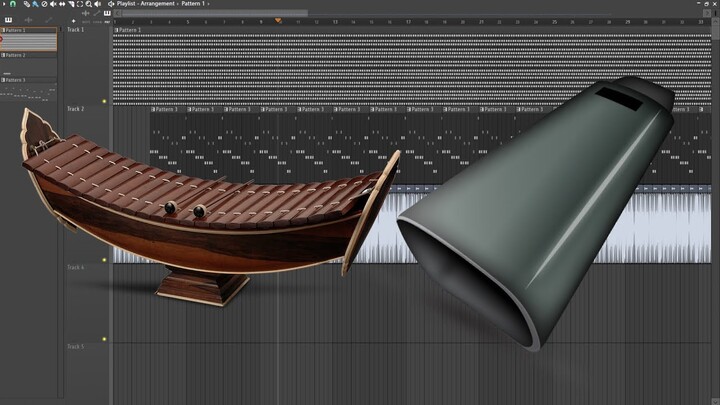Click the plus crosshair icon near ruler

(x=73, y=21)
